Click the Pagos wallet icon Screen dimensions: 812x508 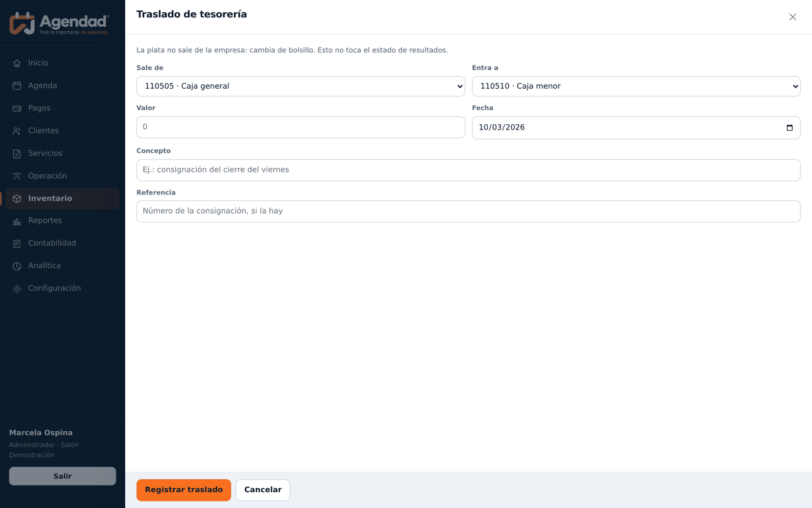(x=17, y=109)
